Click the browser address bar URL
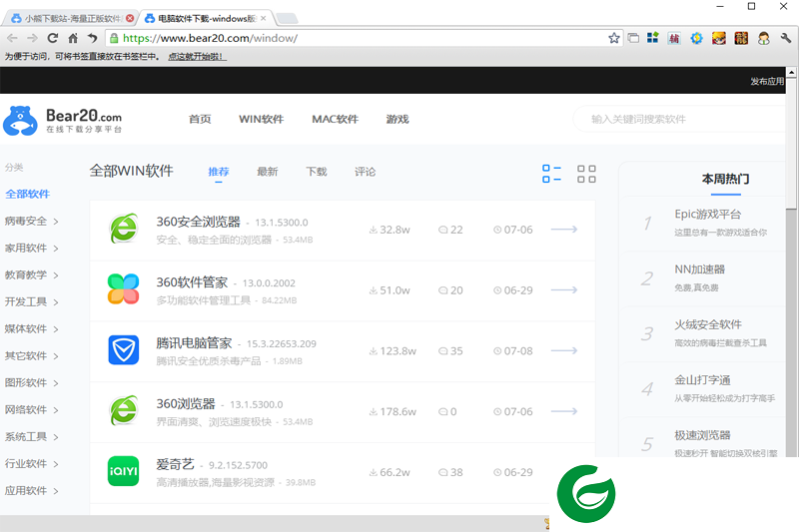 211,38
